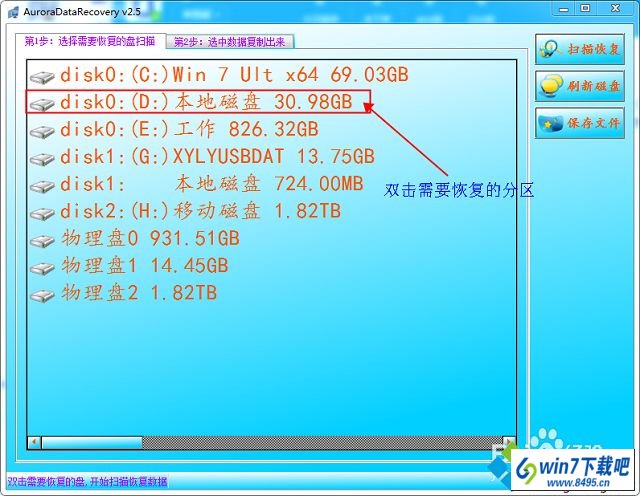
Task: Click the magnifier icon on 扫描恢复 button
Action: [551, 49]
